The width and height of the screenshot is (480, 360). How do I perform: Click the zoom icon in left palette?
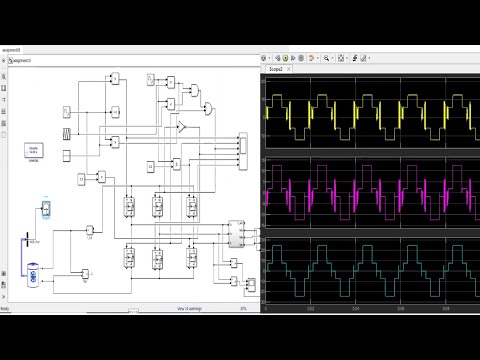pyautogui.click(x=4, y=76)
